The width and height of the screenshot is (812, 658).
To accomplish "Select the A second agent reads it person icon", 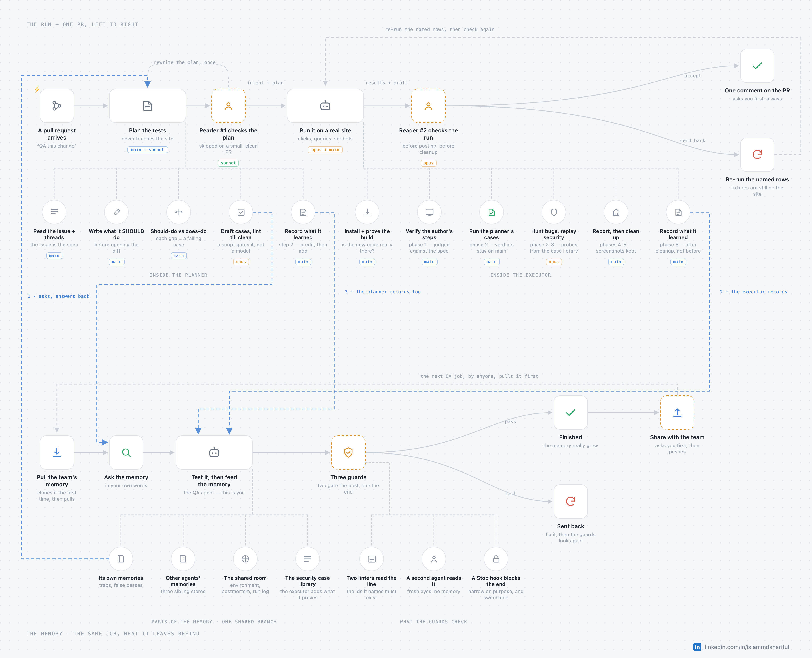I will [434, 559].
